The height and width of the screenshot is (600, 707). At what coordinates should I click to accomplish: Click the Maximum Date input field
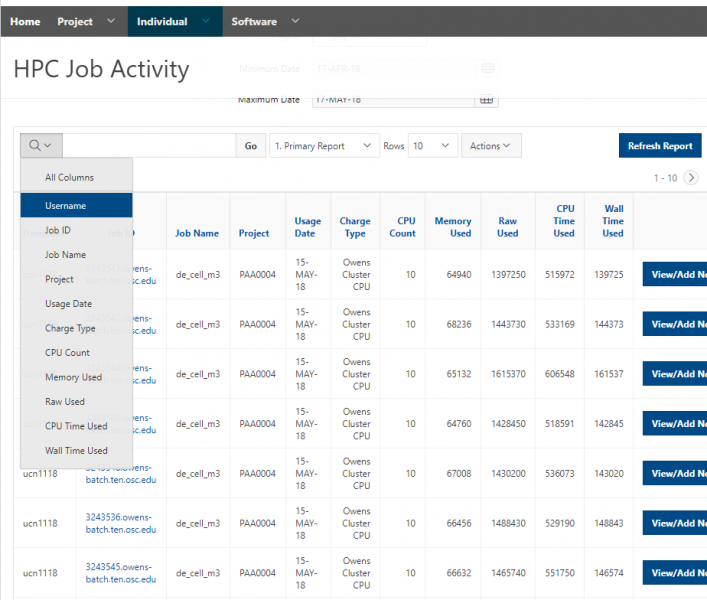pyautogui.click(x=392, y=100)
